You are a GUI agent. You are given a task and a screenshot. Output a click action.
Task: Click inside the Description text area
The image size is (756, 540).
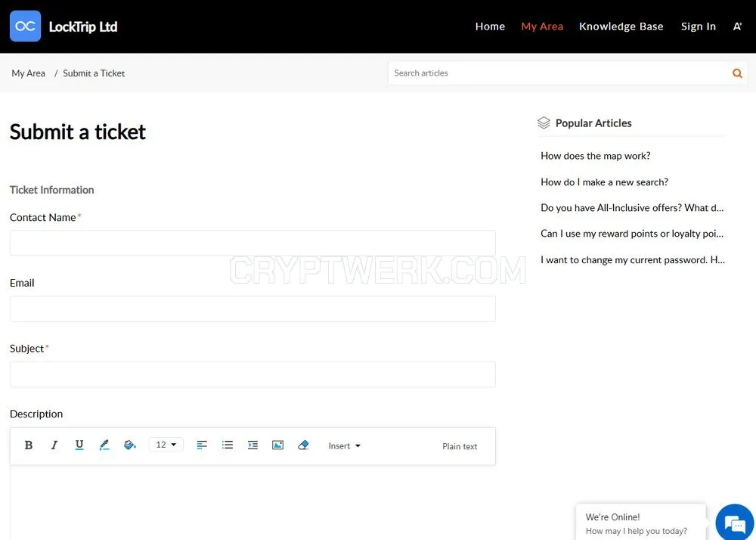(x=253, y=503)
